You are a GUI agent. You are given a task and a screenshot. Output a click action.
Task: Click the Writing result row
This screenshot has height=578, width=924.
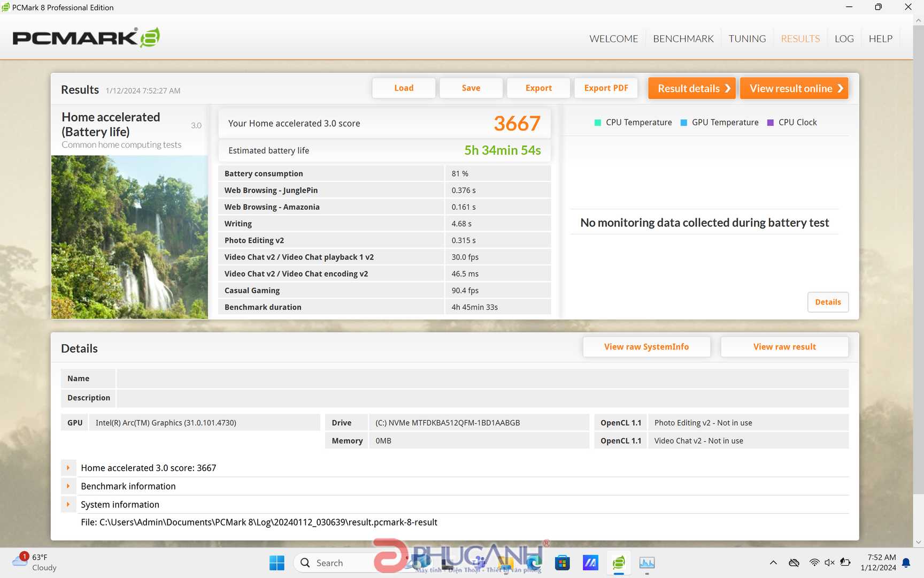384,224
